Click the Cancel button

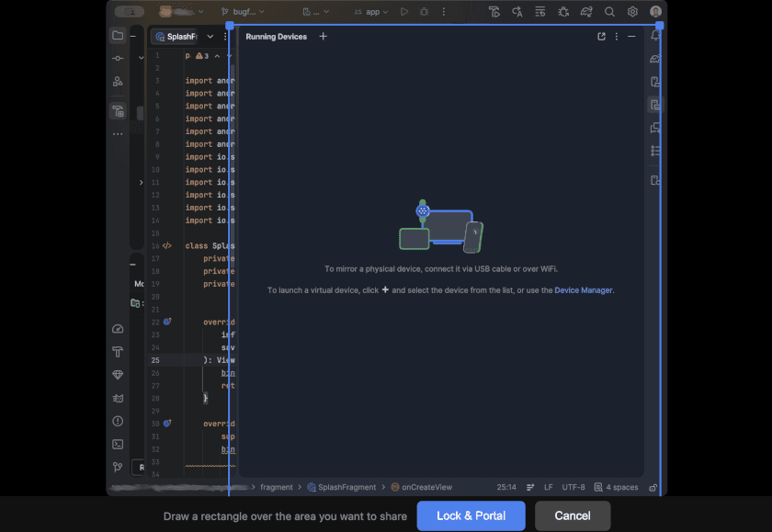pyautogui.click(x=573, y=515)
